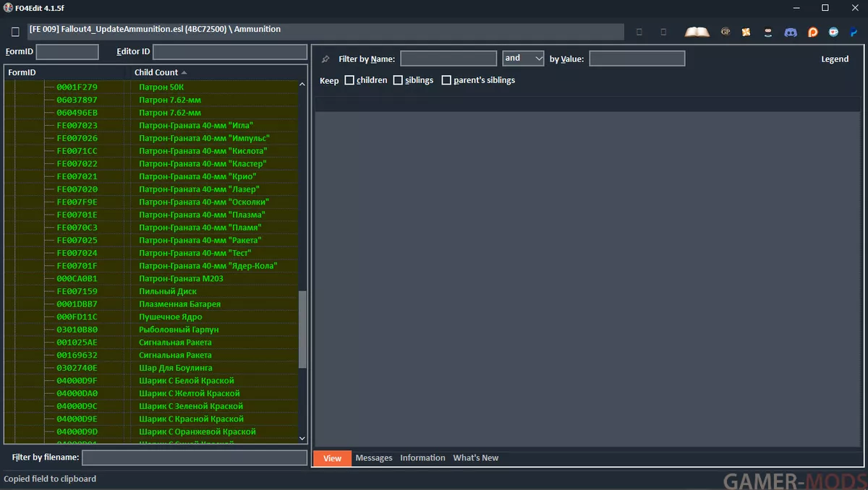Switch to the View tab
This screenshot has height=490, width=868.
coord(333,457)
